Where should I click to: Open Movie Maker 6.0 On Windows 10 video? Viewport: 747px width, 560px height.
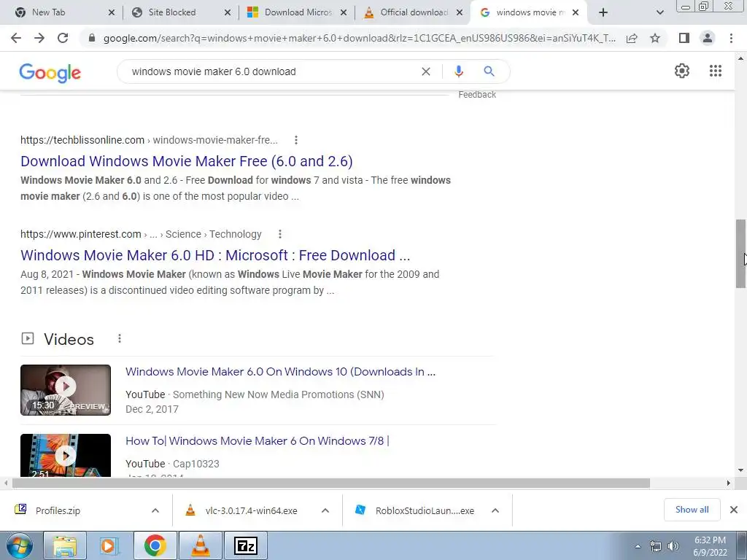pos(280,372)
